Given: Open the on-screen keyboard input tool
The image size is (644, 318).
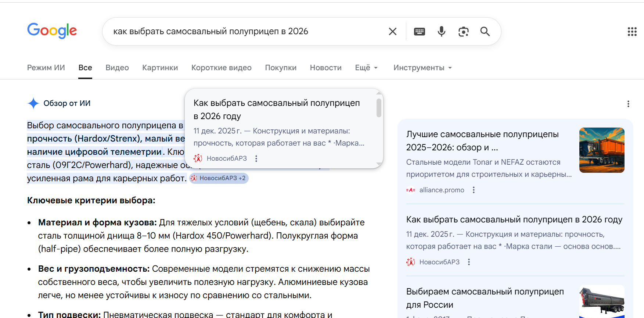Looking at the screenshot, I should coord(419,32).
